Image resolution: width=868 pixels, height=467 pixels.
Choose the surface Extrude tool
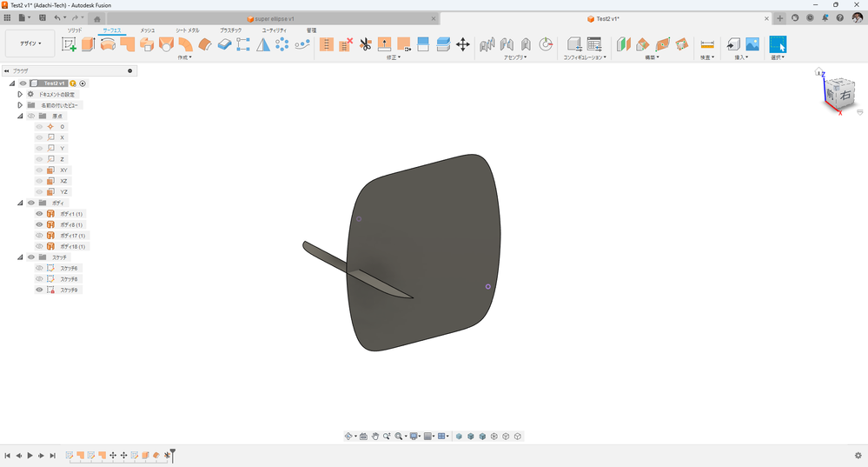(x=88, y=44)
